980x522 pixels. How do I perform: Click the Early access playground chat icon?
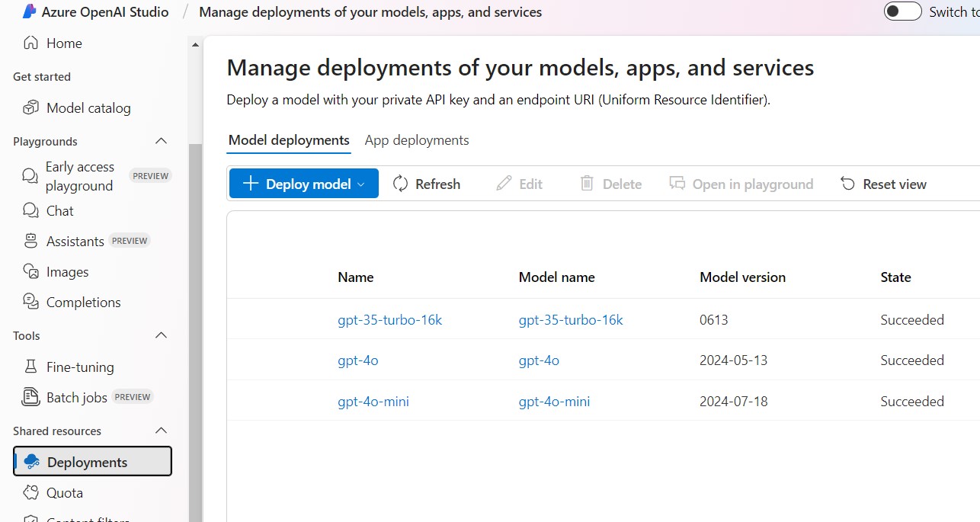(30, 177)
